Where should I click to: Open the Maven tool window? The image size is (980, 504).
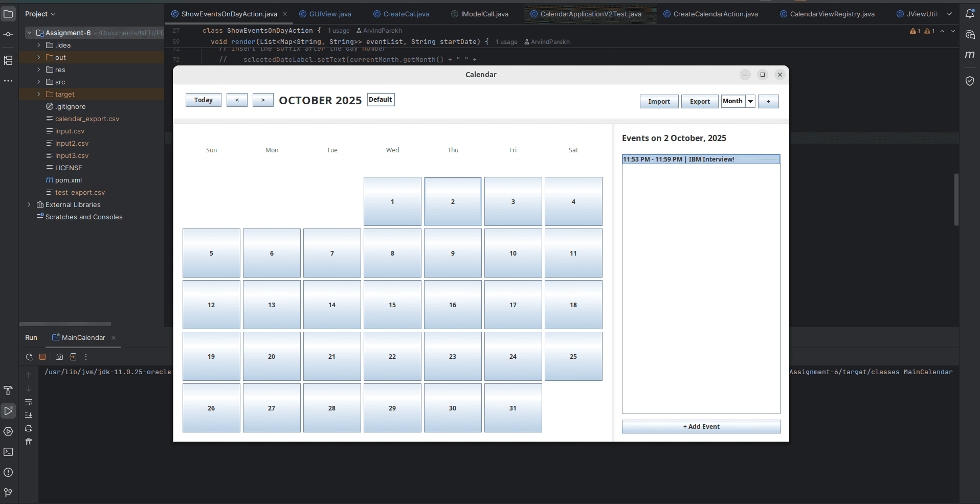point(969,55)
